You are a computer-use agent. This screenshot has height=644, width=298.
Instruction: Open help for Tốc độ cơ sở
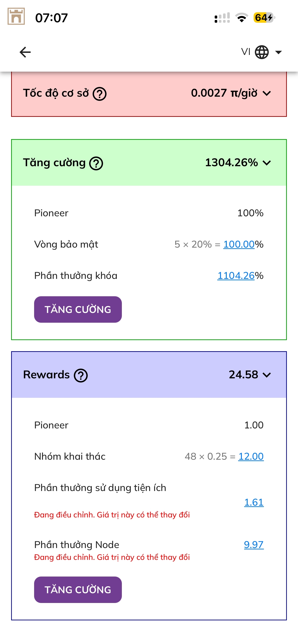(x=100, y=94)
